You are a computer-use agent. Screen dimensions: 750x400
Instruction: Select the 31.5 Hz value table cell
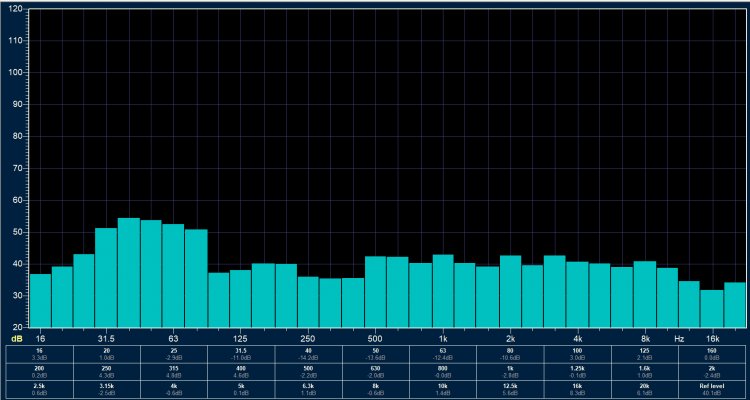240,354
